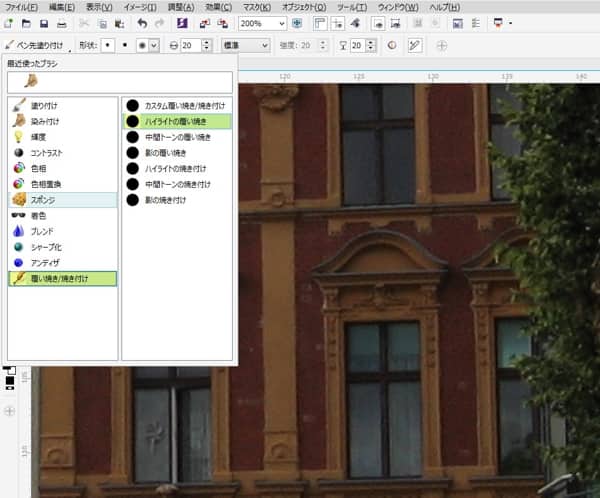
Task: Select カスタム覆い焼き/焼き付け preset
Action: point(175,104)
